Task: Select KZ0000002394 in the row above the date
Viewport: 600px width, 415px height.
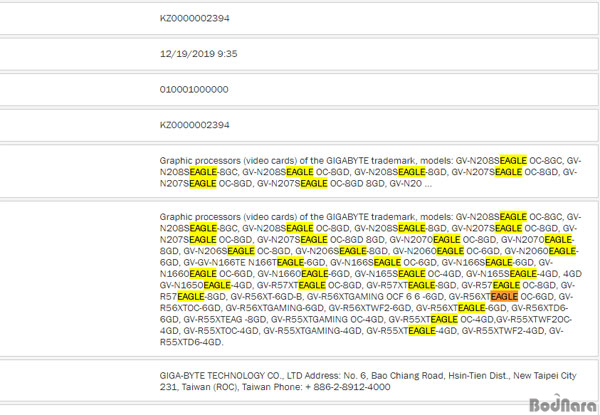Action: (x=194, y=18)
